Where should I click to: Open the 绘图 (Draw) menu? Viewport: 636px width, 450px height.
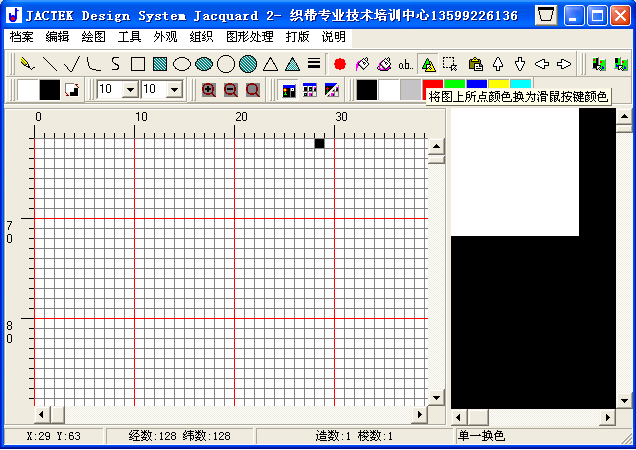(93, 37)
